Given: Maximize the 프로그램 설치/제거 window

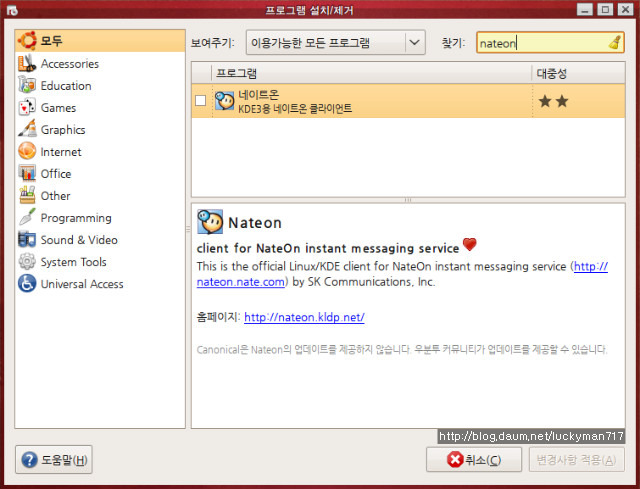Looking at the screenshot, I should (605, 9).
